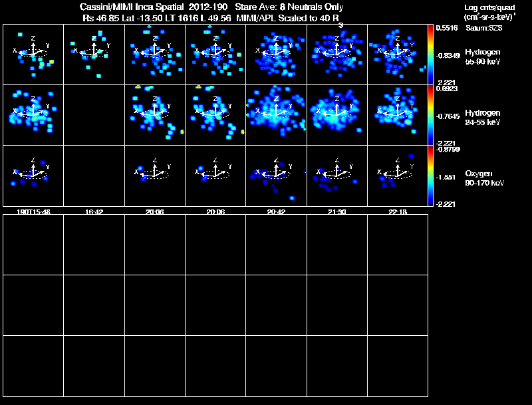Open the Hydrogen 55-90 keV image at 22:18
The image size is (532, 405).
pos(398,55)
